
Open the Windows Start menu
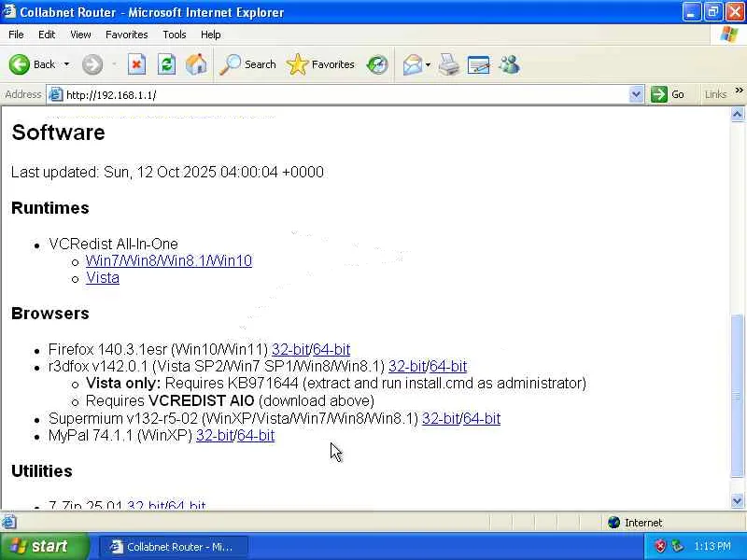[x=44, y=546]
